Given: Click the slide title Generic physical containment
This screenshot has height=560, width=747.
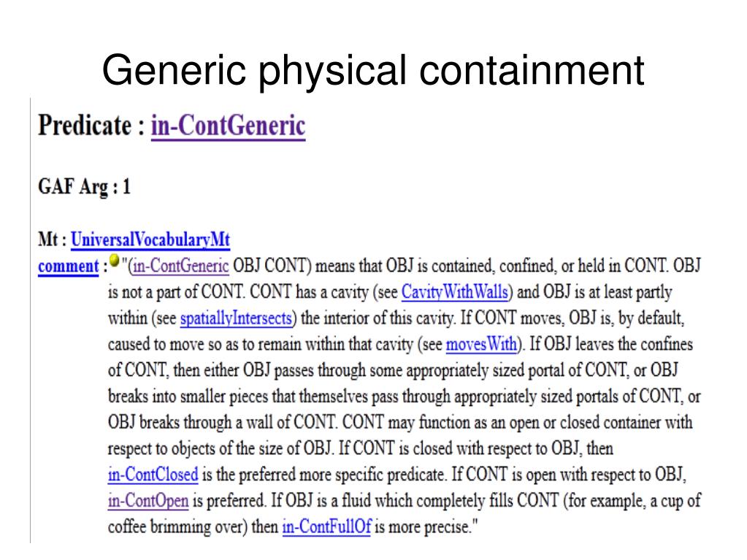Looking at the screenshot, I should (373, 71).
